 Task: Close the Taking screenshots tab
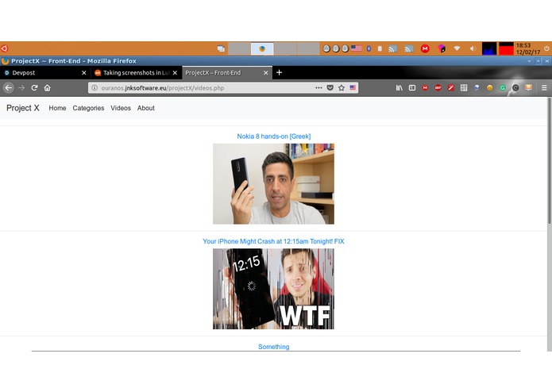point(175,73)
